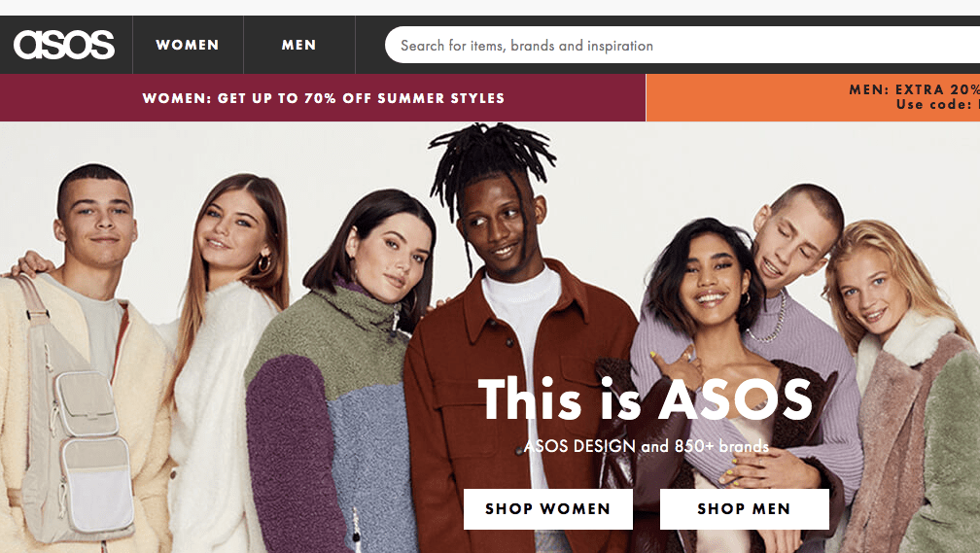The image size is (980, 553).
Task: Open the orange MEN extra 20% banner
Action: coord(813,98)
